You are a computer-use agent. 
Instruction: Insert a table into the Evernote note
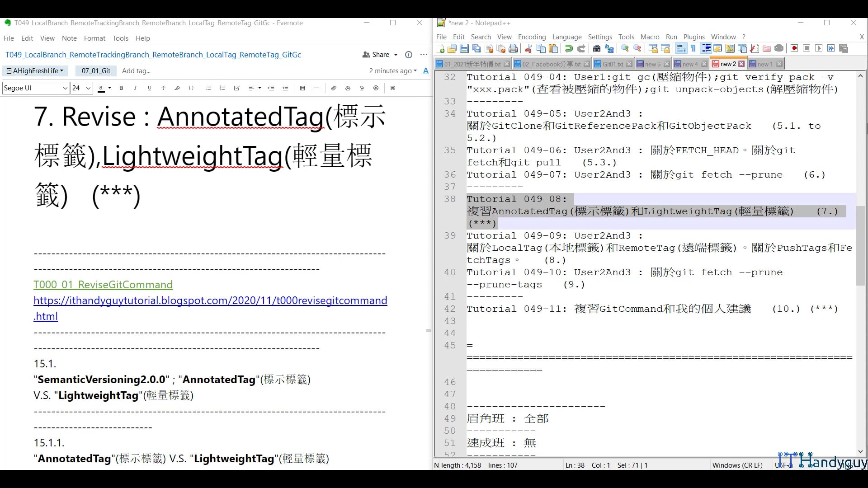[x=303, y=88]
